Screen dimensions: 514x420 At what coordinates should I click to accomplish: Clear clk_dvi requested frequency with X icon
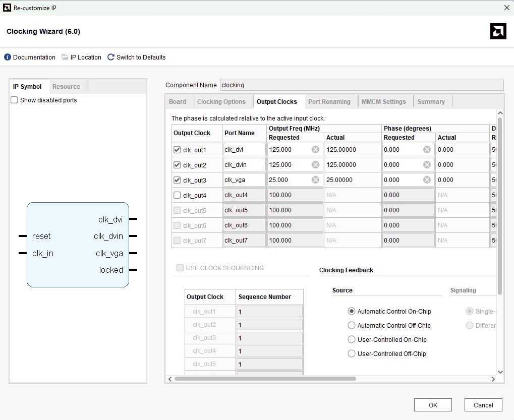[315, 150]
